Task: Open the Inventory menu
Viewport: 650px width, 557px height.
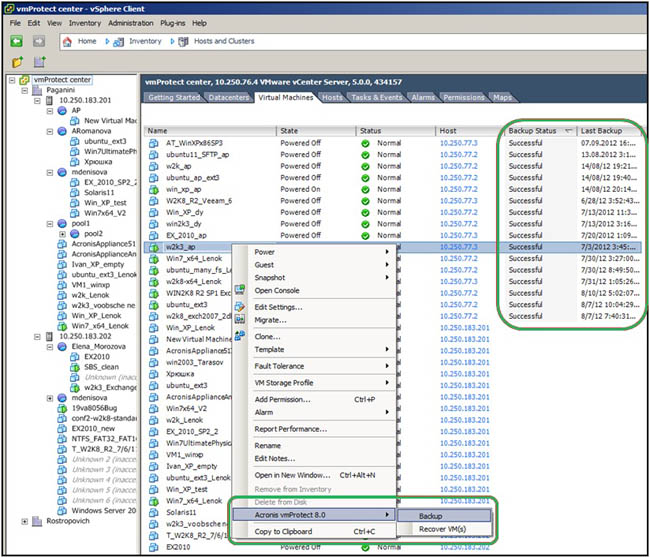Action: (85, 23)
